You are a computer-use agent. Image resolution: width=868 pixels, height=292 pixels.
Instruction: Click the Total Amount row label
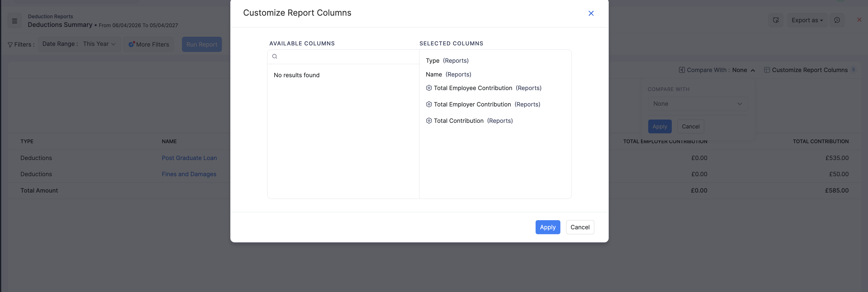coord(39,190)
